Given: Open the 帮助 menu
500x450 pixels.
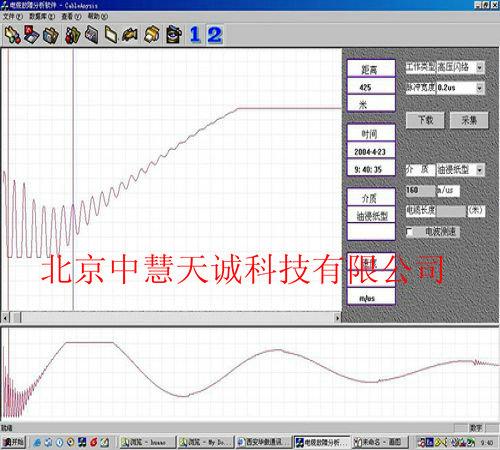Looking at the screenshot, I should pyautogui.click(x=97, y=16).
